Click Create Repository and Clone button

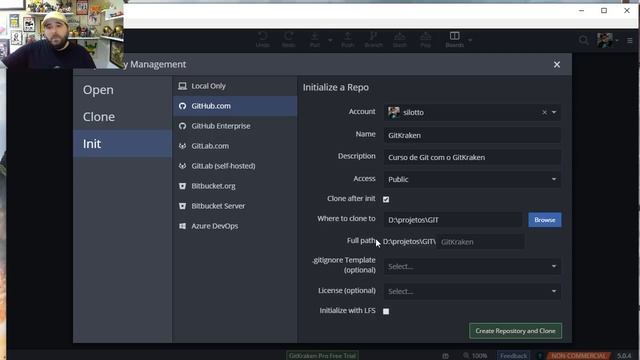pyautogui.click(x=516, y=331)
